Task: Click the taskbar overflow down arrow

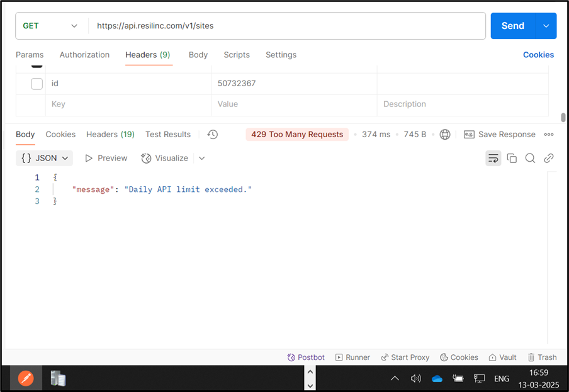Action: tap(310, 386)
